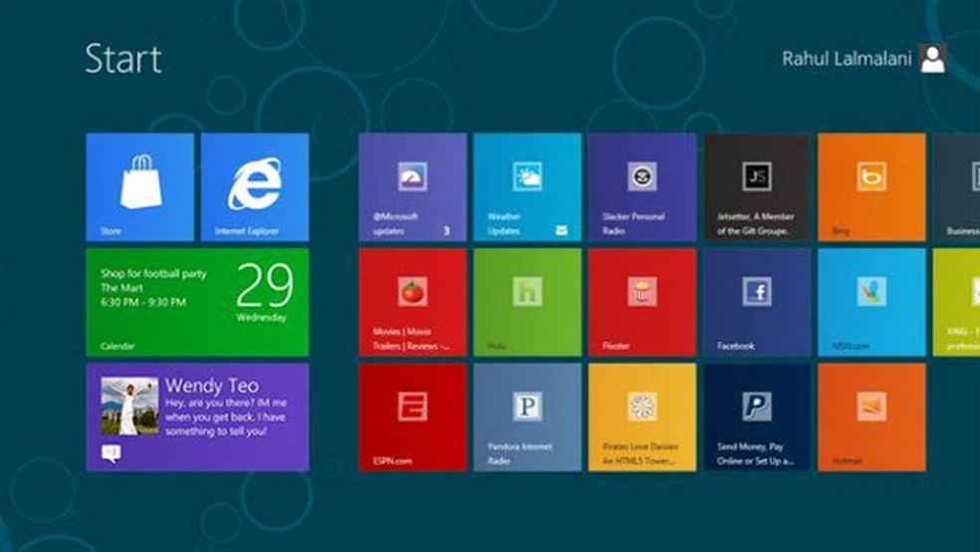Launch the Pandora Internet Radio tile
The height and width of the screenshot is (552, 980).
coord(528,416)
